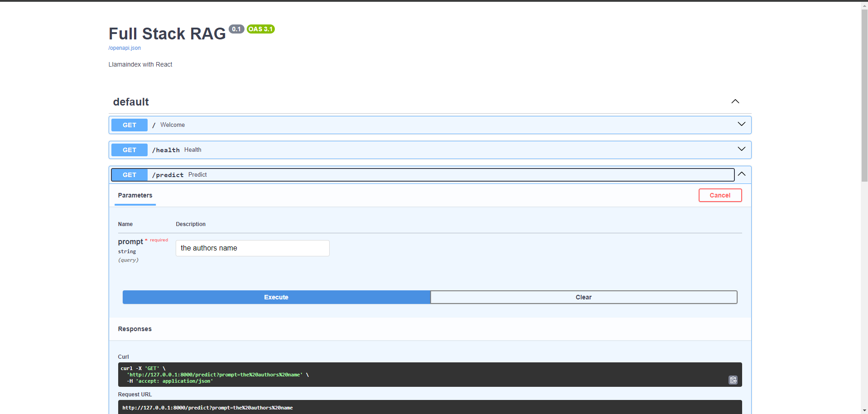Cancel the try-it-out mode
Image resolution: width=868 pixels, height=414 pixels.
point(720,195)
